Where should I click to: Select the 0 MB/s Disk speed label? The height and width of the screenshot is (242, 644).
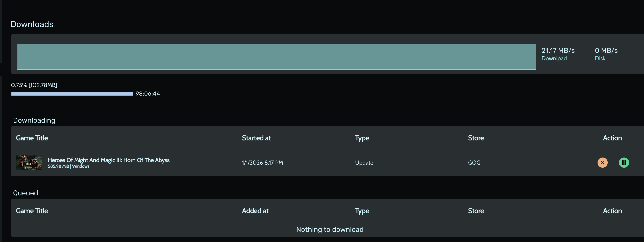point(606,54)
